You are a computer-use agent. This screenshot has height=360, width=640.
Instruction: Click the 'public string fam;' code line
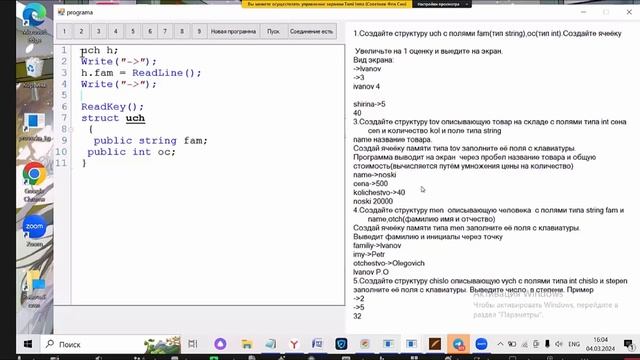pos(151,141)
